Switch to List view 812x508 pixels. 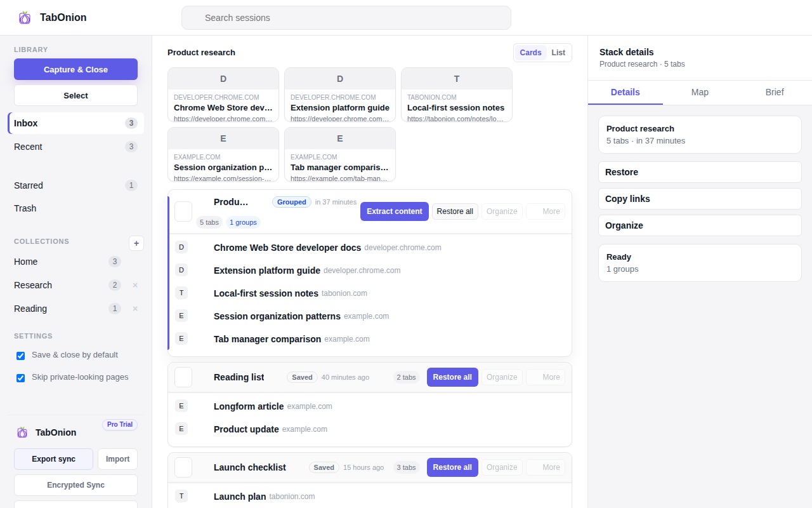[x=558, y=53]
